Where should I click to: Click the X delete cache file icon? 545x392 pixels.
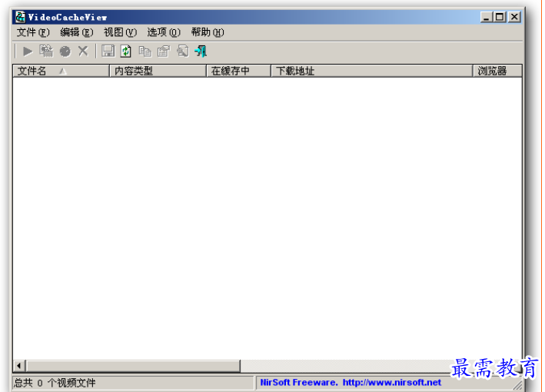pyautogui.click(x=83, y=51)
